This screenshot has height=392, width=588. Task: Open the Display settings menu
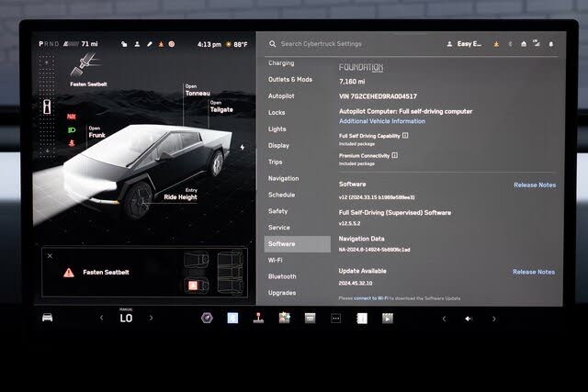coord(278,145)
